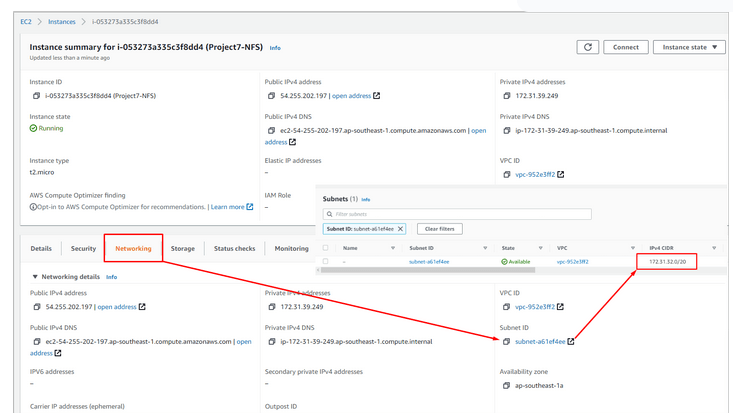Click open address under Networking details Public IPv4
The height and width of the screenshot is (413, 733).
tap(117, 307)
